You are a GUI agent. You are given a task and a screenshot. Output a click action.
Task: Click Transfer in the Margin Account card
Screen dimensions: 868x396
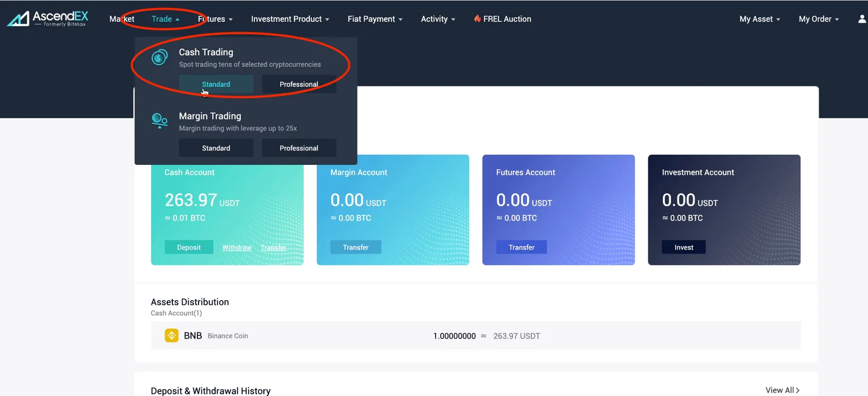click(x=356, y=247)
